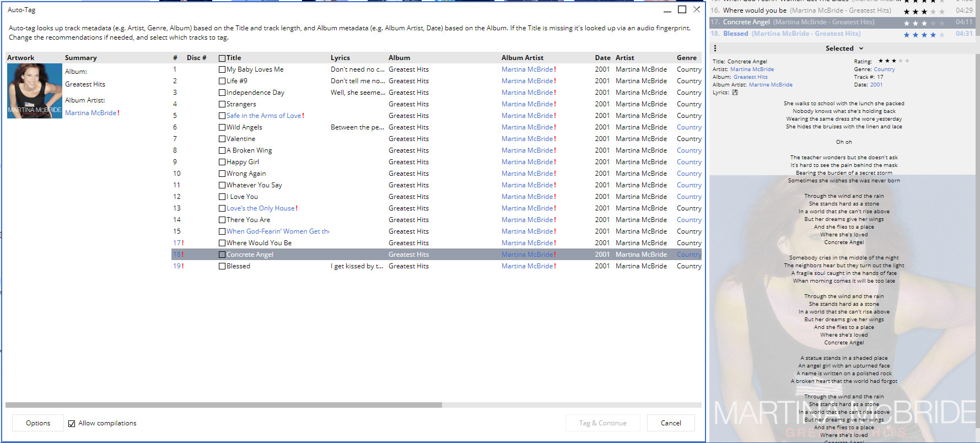
Task: Open the three-dot panel menu beside Selected
Action: pyautogui.click(x=715, y=48)
